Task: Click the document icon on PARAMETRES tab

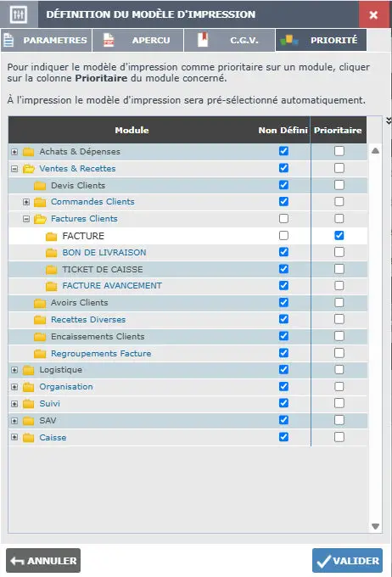Action: click(x=8, y=40)
